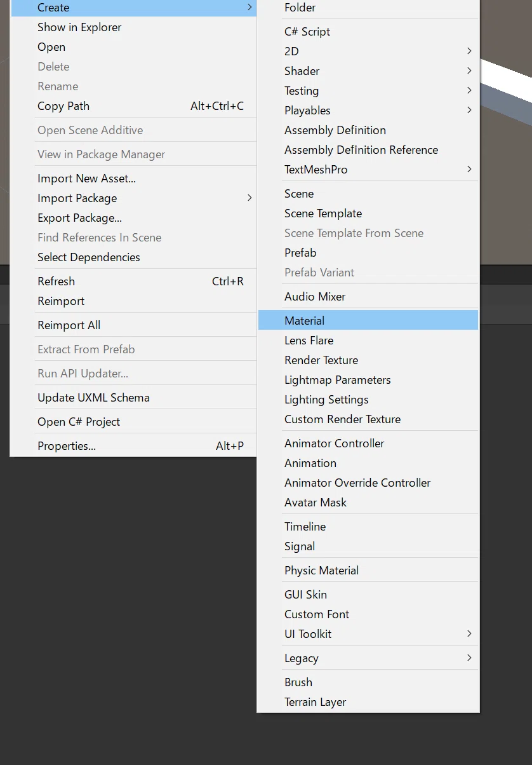Expand the Legacy submenu
532x765 pixels.
point(368,658)
